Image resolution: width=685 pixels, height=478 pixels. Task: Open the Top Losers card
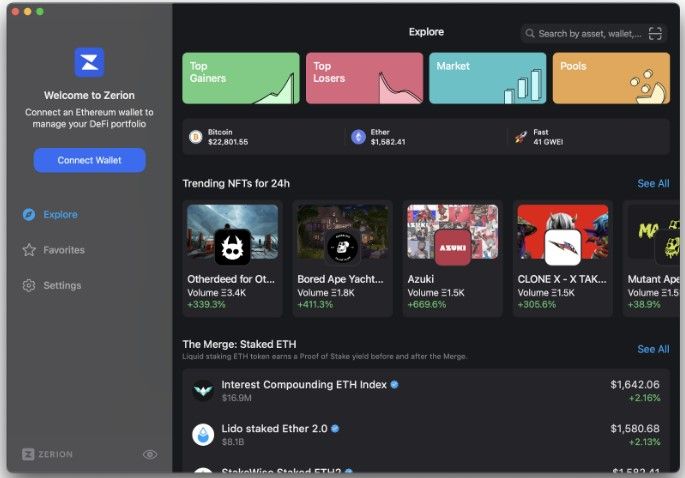pyautogui.click(x=364, y=78)
